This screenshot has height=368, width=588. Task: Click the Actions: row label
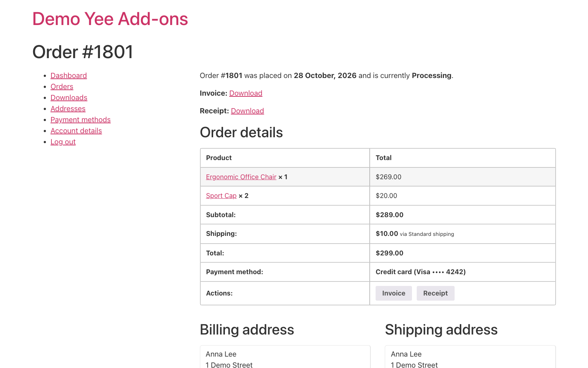tap(219, 293)
